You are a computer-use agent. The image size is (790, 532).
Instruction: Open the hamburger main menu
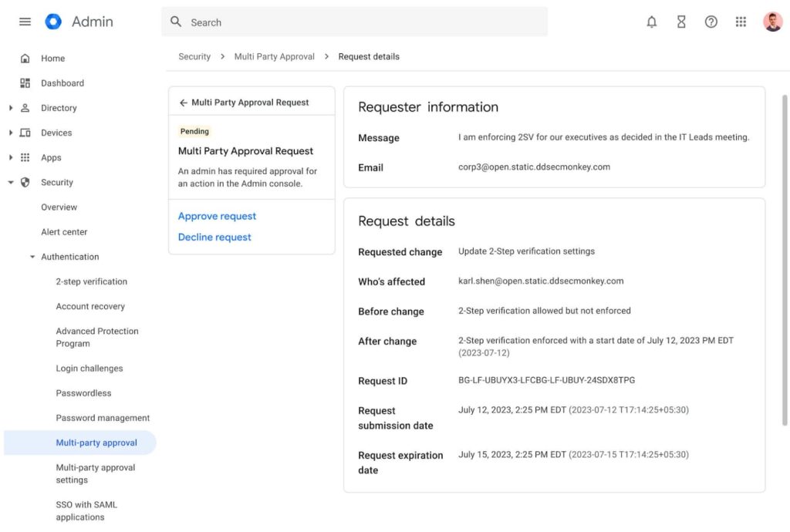tap(25, 22)
